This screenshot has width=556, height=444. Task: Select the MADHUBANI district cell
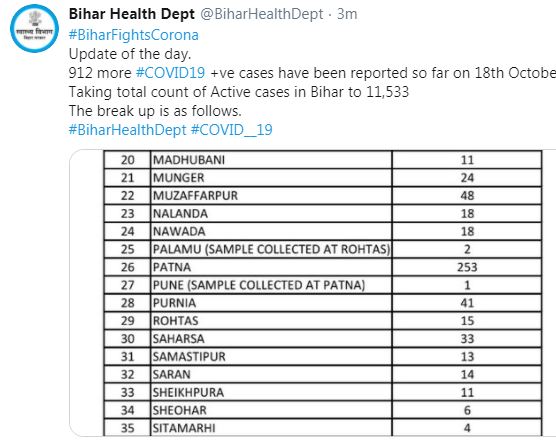[x=271, y=160]
